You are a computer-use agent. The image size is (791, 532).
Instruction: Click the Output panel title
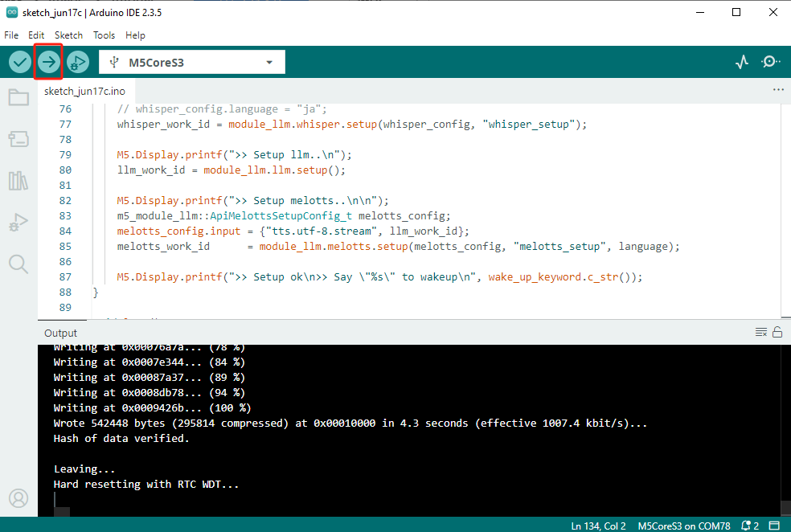click(x=60, y=333)
